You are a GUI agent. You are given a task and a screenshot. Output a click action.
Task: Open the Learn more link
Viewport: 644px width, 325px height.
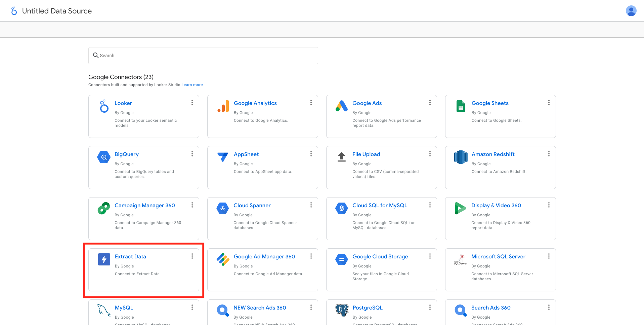click(x=192, y=84)
